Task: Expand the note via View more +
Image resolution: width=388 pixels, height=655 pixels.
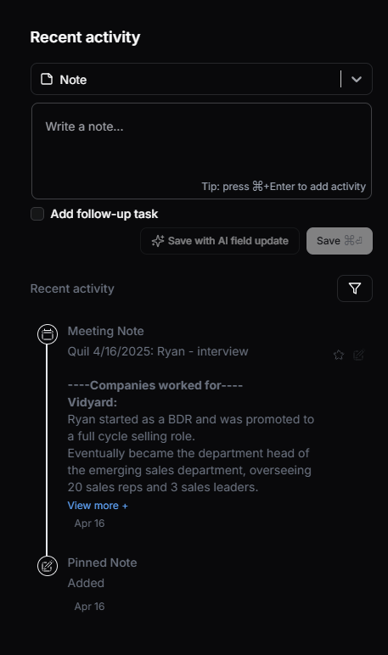Action: tap(98, 505)
